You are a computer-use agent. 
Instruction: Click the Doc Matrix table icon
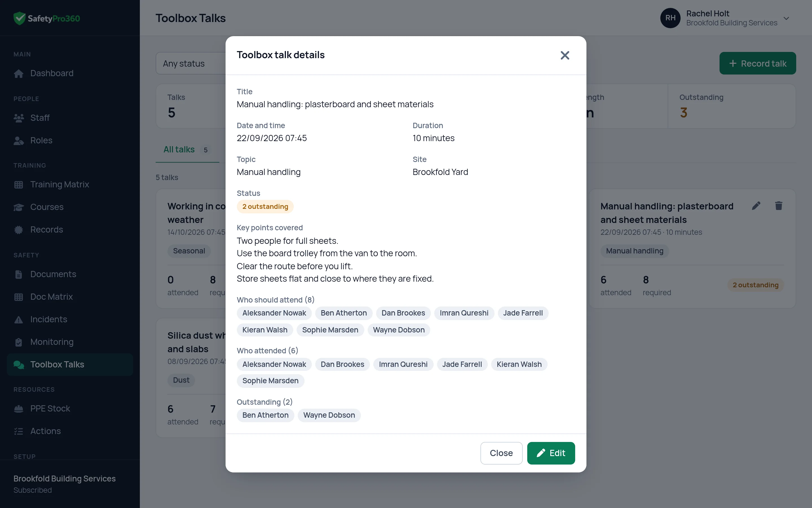pos(19,297)
